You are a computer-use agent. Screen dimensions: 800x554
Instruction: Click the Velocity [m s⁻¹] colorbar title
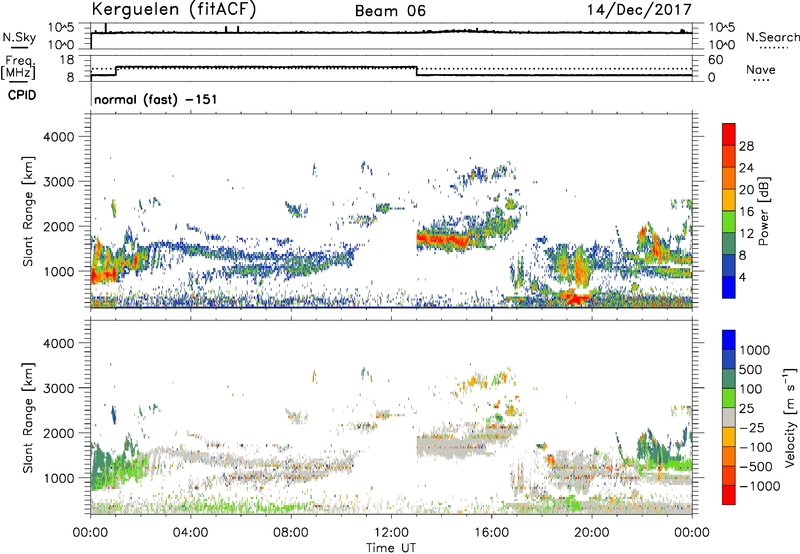click(x=790, y=417)
